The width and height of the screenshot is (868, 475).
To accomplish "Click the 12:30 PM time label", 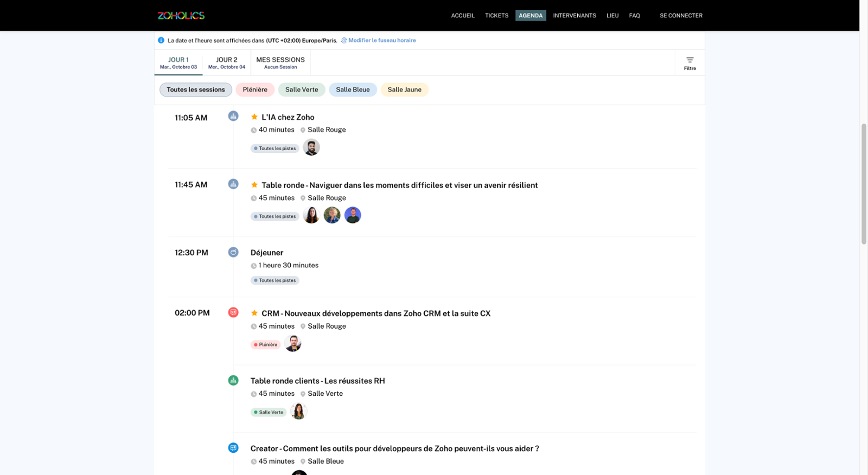I will pyautogui.click(x=192, y=253).
